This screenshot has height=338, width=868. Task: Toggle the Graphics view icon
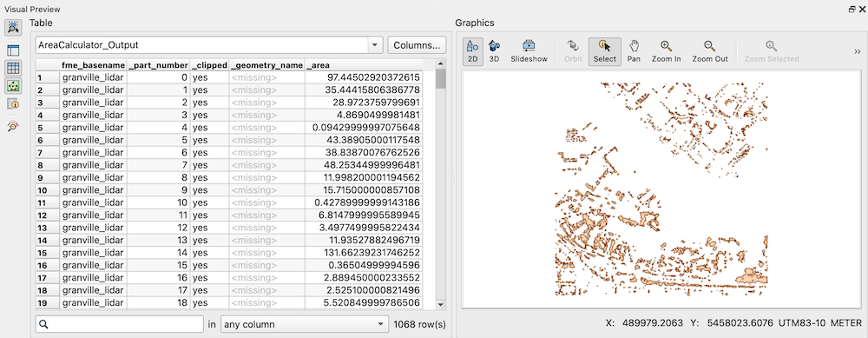tap(13, 86)
